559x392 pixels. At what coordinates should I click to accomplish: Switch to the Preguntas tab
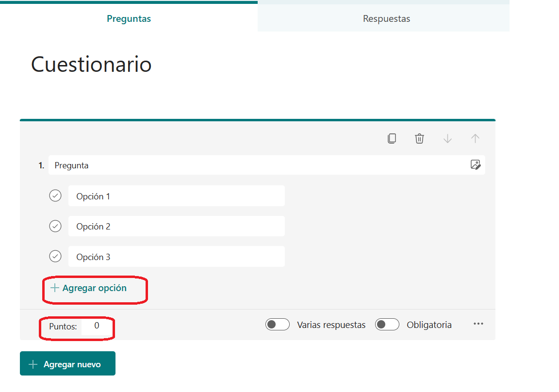tap(129, 18)
